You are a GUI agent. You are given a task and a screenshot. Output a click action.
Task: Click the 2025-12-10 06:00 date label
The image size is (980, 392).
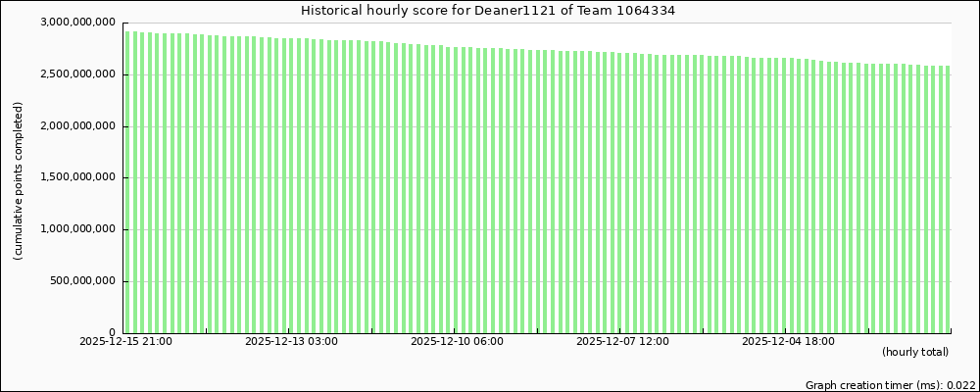point(457,342)
